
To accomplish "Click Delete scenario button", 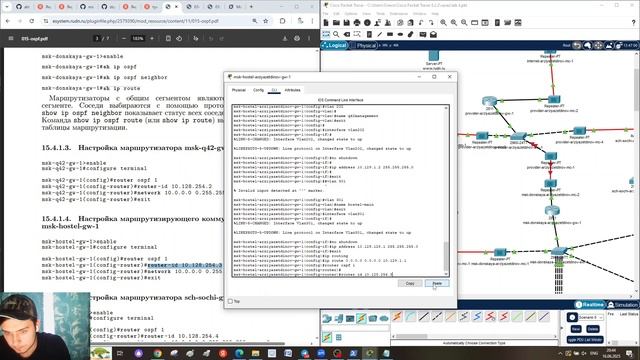I will click(593, 329).
